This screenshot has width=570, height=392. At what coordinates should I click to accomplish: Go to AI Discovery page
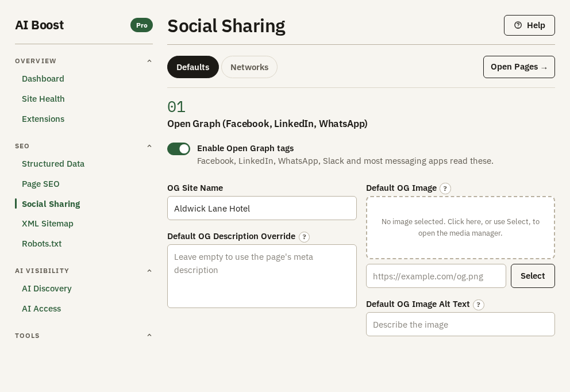(x=47, y=289)
